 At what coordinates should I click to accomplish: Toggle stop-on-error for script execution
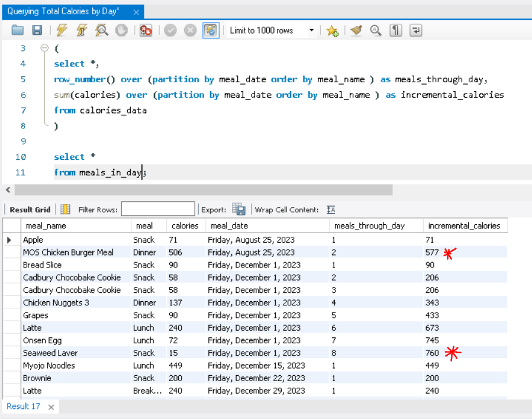pos(146,30)
